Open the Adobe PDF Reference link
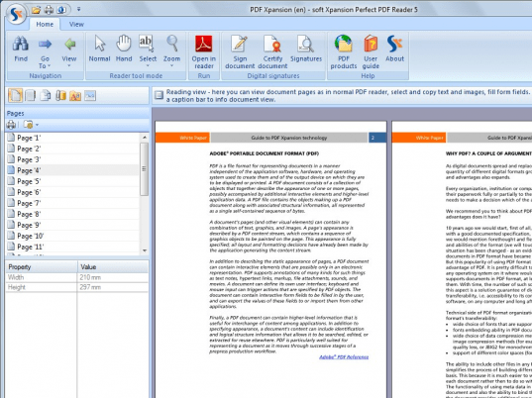The width and height of the screenshot is (532, 398). (x=344, y=357)
